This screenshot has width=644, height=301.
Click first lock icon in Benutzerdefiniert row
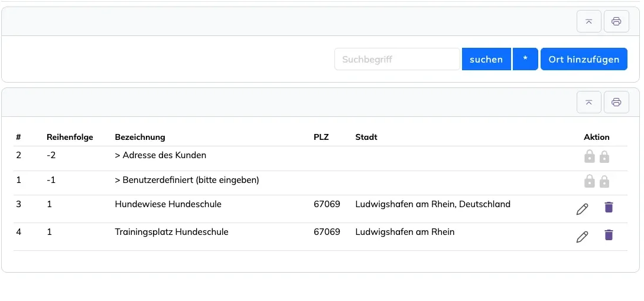click(x=590, y=181)
